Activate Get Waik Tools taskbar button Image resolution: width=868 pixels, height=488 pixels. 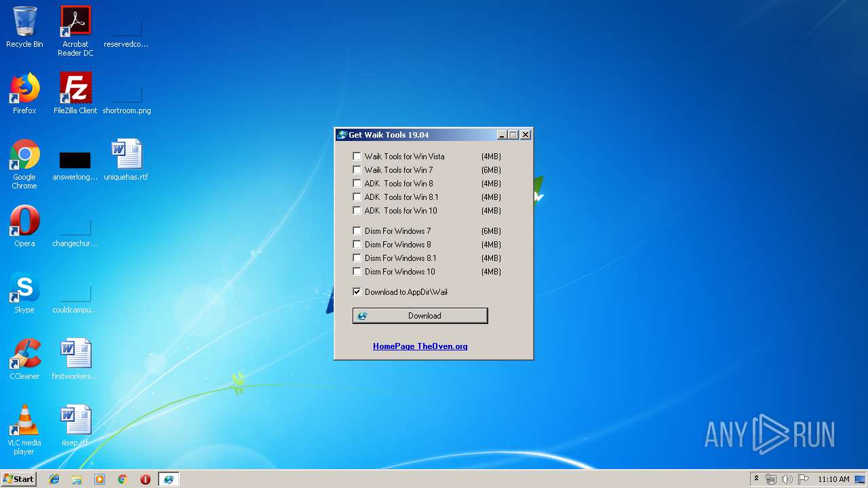click(168, 479)
